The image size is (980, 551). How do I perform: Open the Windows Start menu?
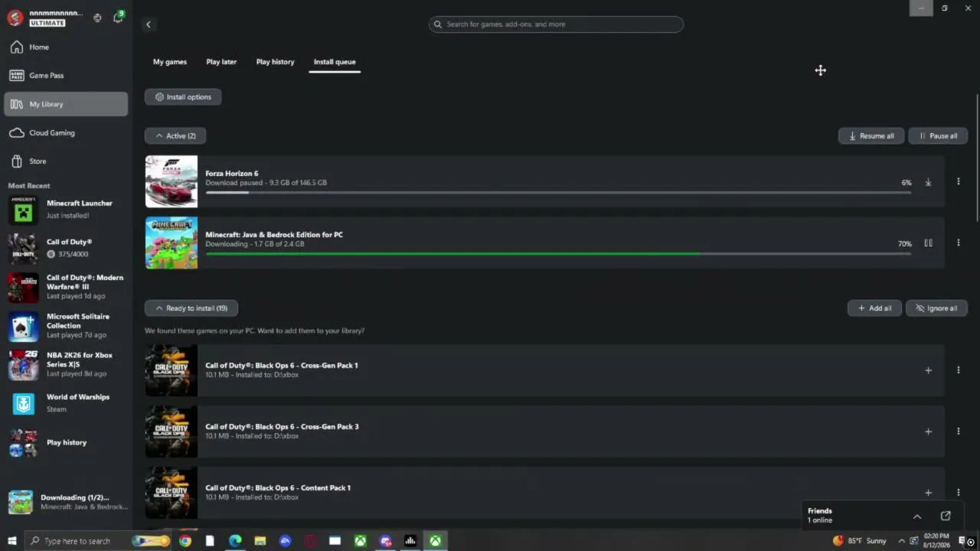[11, 541]
